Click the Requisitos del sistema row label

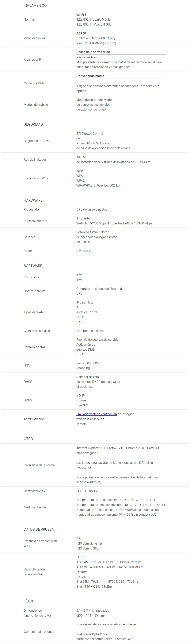pos(39,465)
